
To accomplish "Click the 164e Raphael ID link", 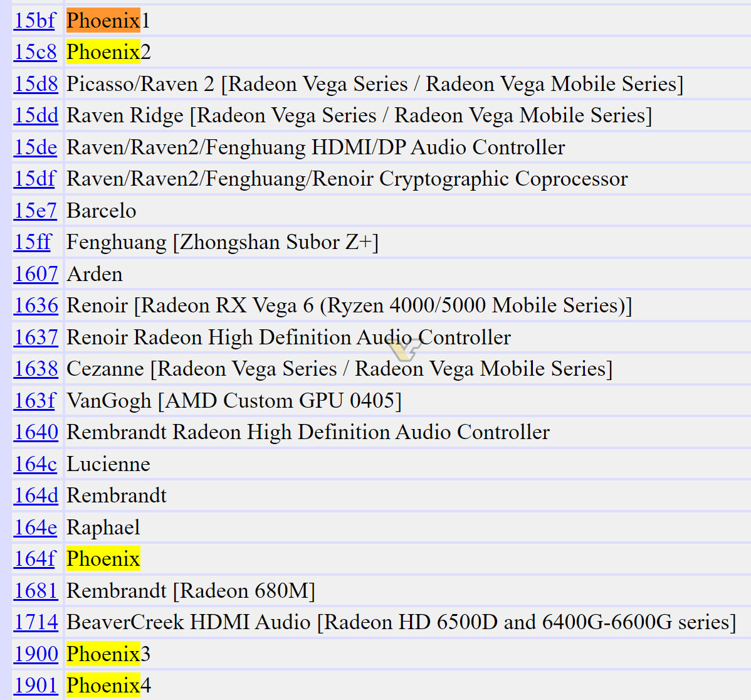I will [x=35, y=528].
